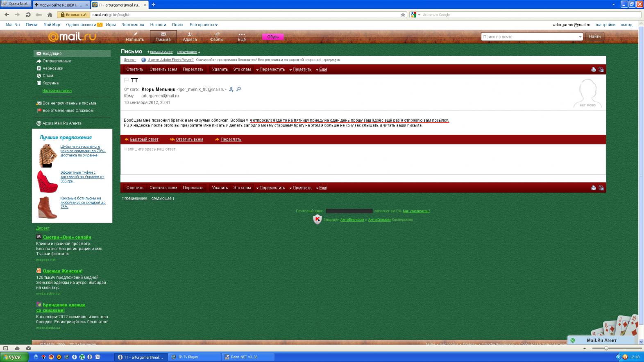
Task: Click the Kaspersky shield icon
Action: [317, 219]
